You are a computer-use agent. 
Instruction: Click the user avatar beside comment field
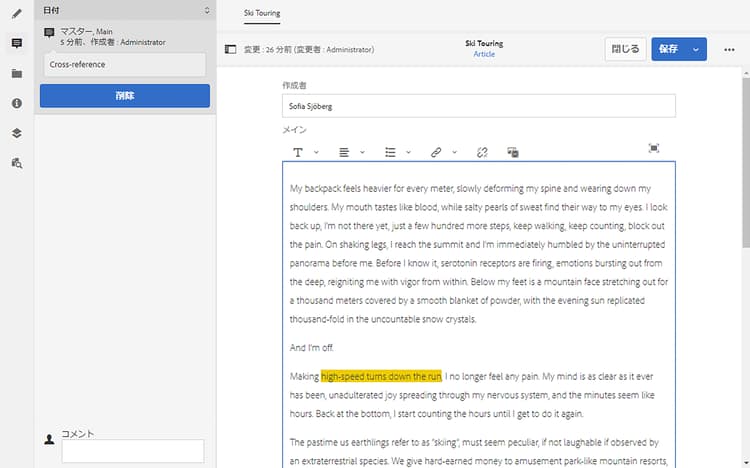(x=49, y=439)
